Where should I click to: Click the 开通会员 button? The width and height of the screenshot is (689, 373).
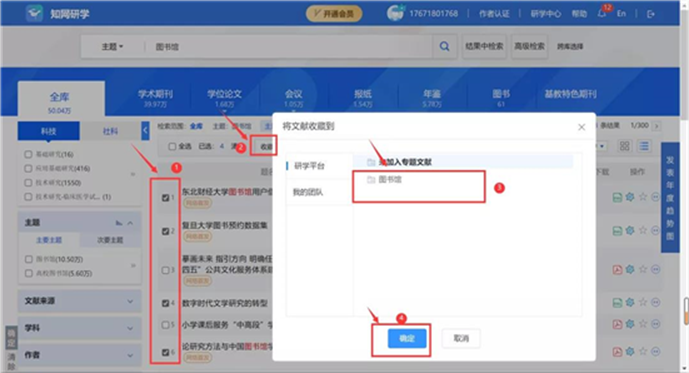coord(334,14)
